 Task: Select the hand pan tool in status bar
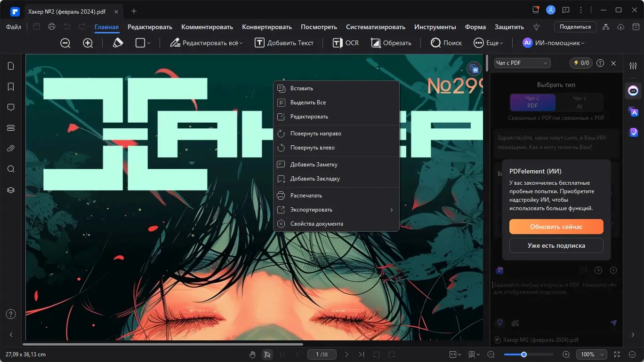click(252, 354)
